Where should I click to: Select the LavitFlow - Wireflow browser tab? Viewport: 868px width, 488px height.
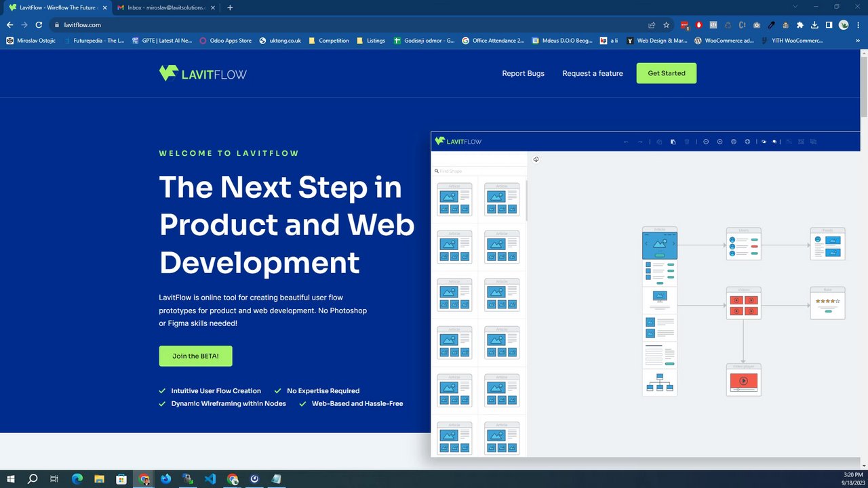pos(58,7)
